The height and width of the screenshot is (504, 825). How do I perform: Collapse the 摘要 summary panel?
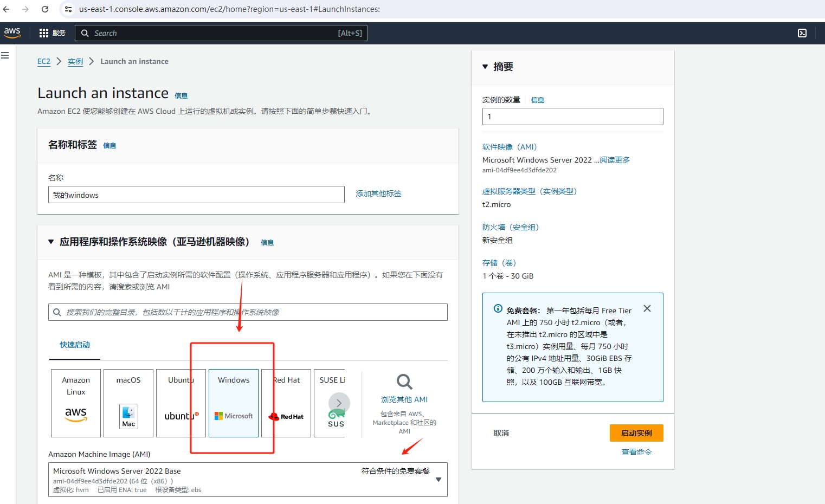(485, 67)
